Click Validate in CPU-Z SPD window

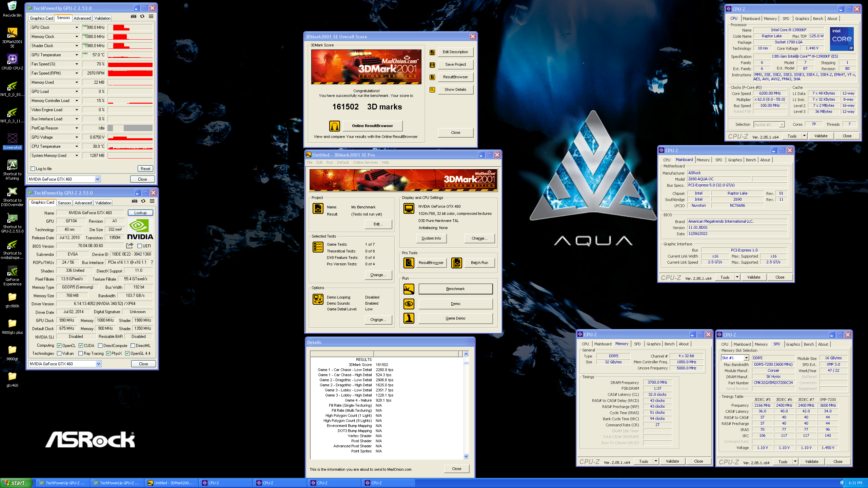click(812, 462)
